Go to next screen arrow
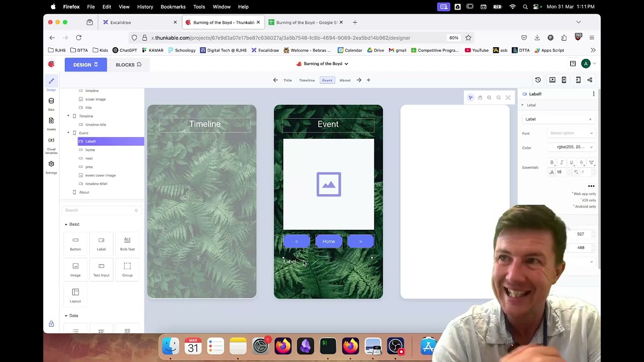This screenshot has width=644, height=362. 359,80
